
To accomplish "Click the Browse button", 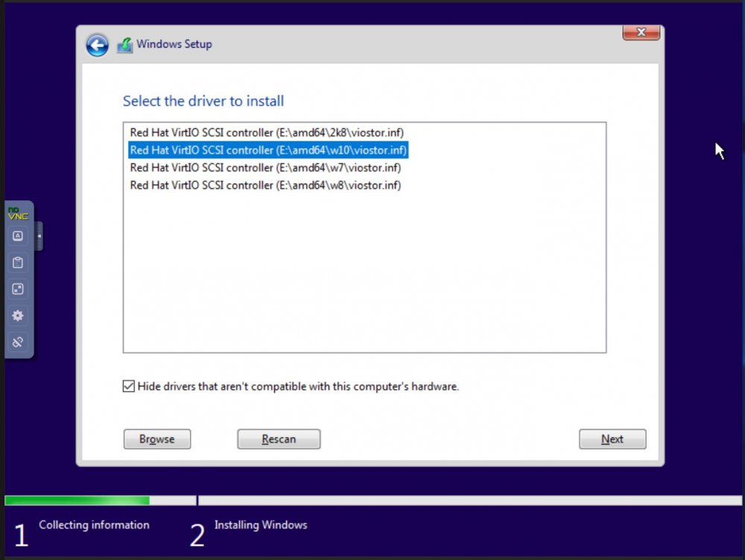I will coord(157,439).
